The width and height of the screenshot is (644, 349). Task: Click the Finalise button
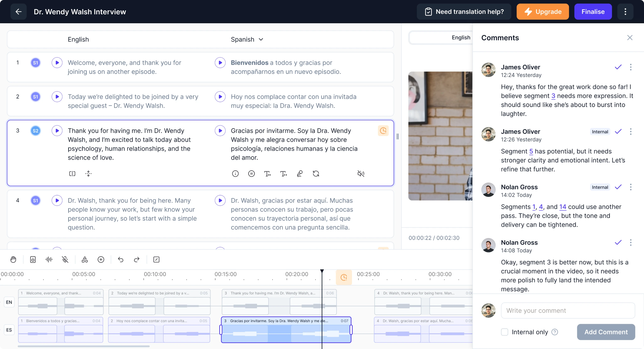(x=593, y=11)
